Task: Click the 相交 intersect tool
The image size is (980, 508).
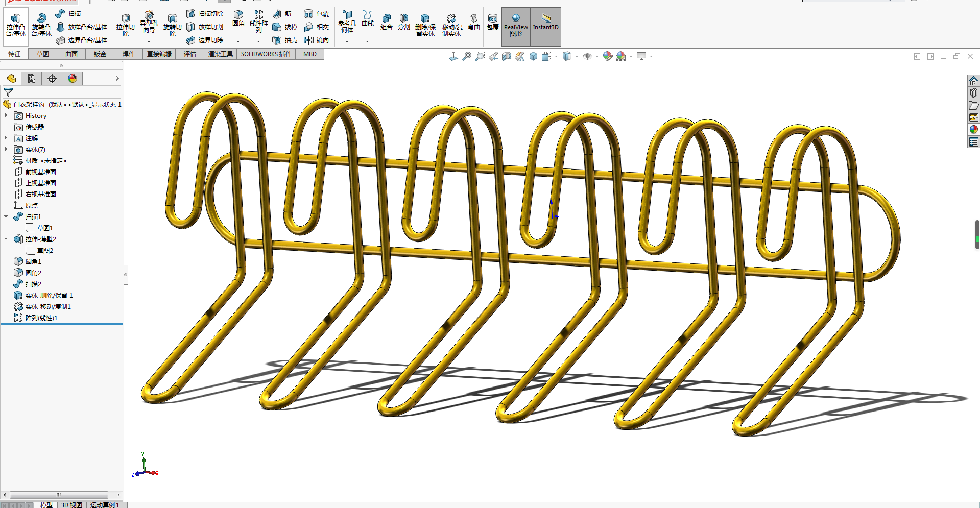Action: pos(316,27)
